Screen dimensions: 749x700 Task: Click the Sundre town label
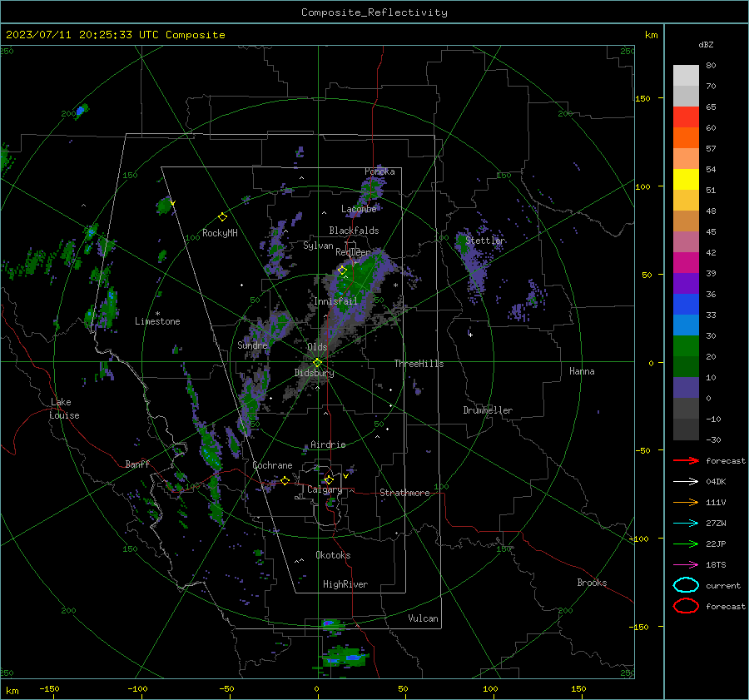point(252,345)
